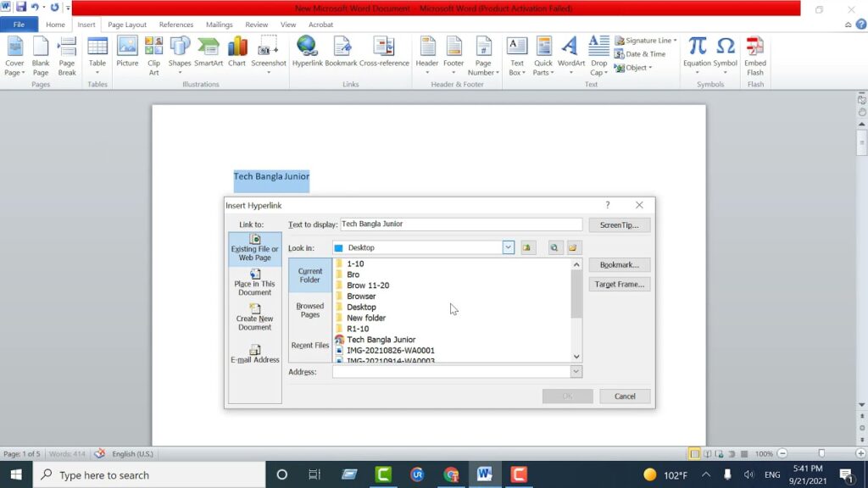
Task: Switch to the Review tab
Action: (256, 25)
